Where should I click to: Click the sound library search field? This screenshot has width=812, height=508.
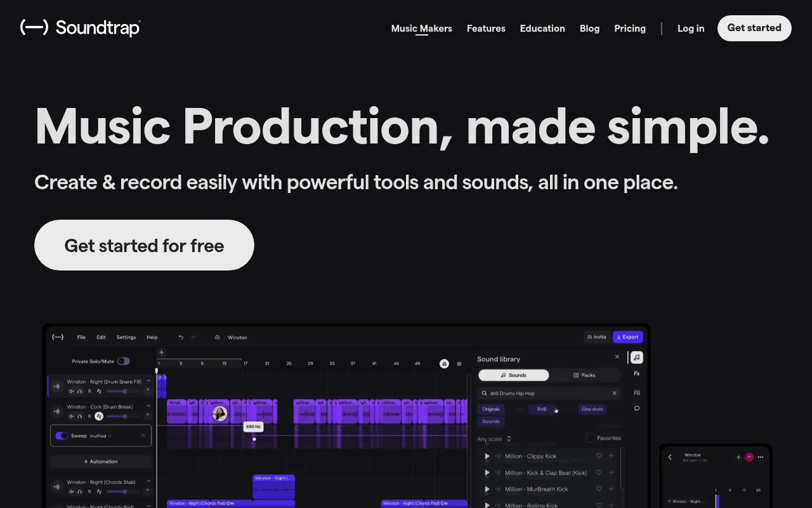point(549,393)
